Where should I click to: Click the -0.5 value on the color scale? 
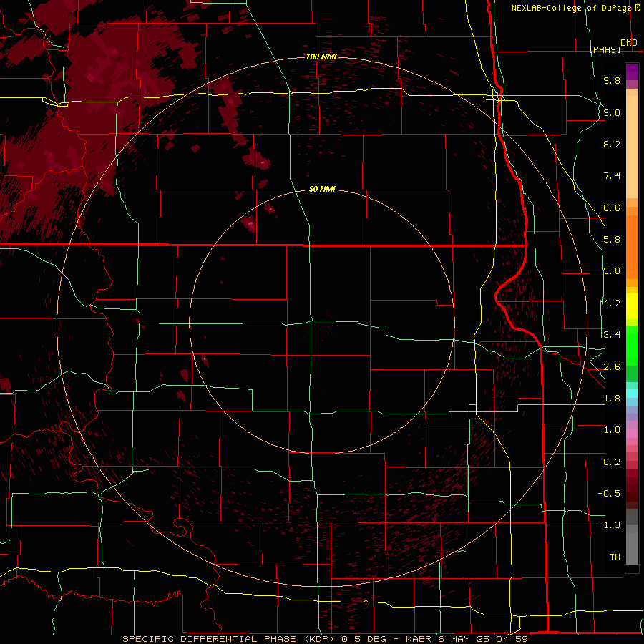click(609, 494)
